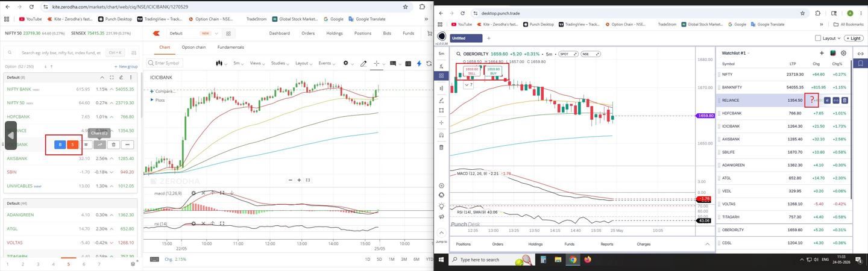Toggle the Light theme switch in Punch Desk
The image size is (868, 271).
854,38
